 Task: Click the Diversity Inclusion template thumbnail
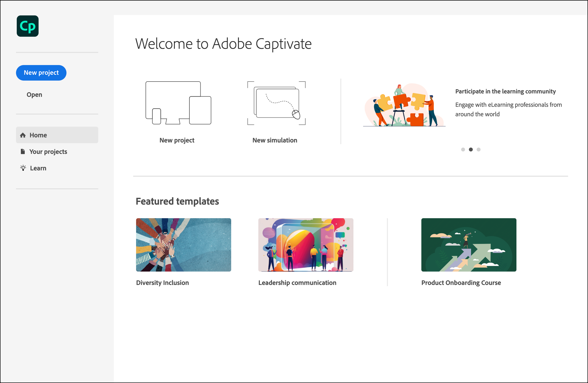tap(183, 244)
